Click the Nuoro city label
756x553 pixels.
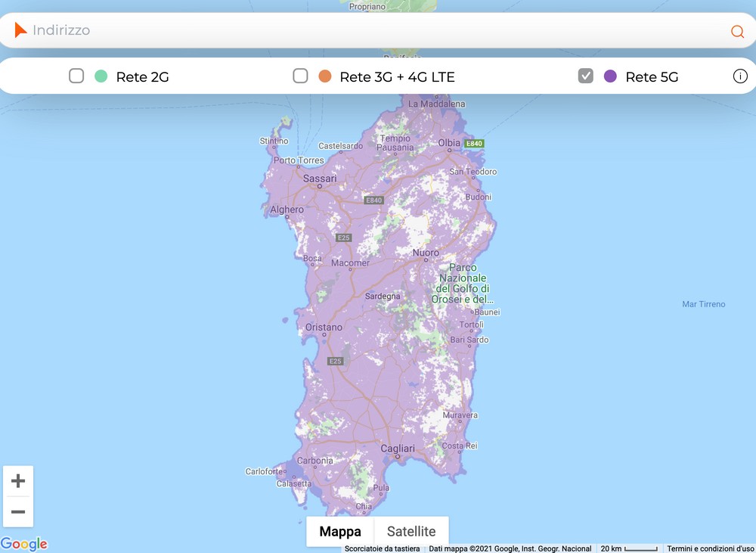click(426, 253)
